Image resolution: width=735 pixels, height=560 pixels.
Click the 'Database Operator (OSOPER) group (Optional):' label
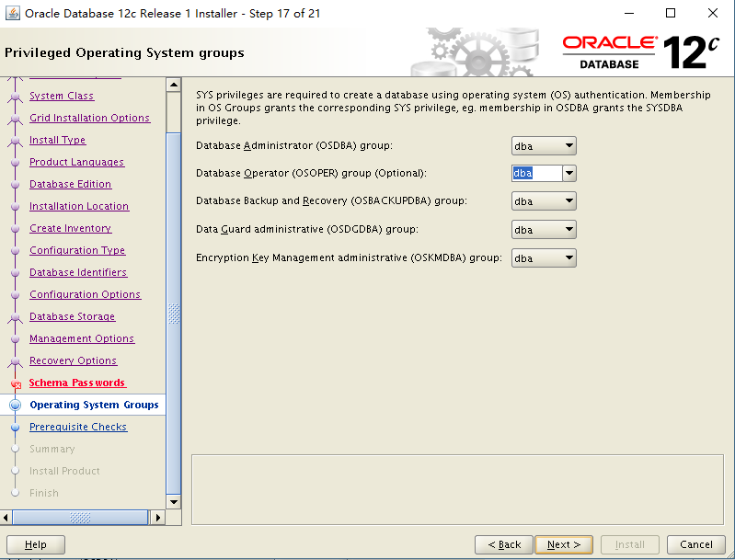[311, 174]
